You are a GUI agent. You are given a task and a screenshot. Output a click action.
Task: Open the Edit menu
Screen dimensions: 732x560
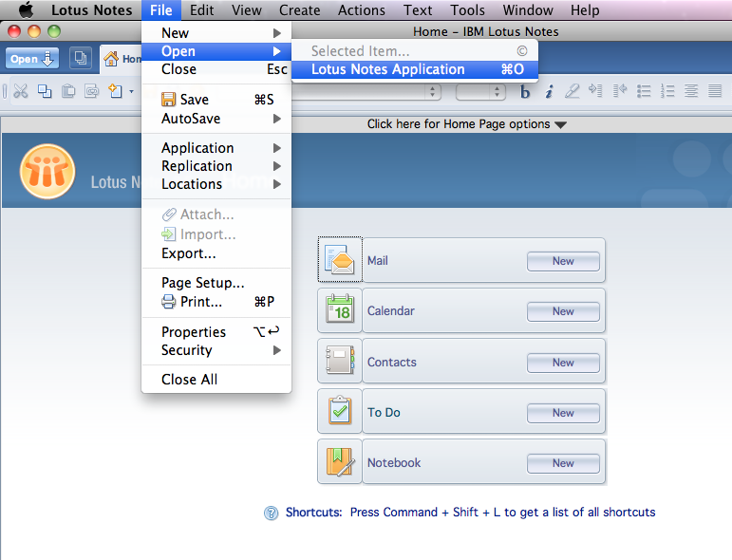(201, 9)
